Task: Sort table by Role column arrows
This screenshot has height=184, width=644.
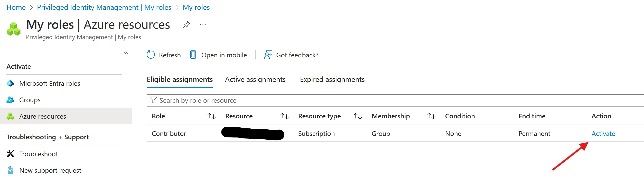Action: (x=211, y=116)
